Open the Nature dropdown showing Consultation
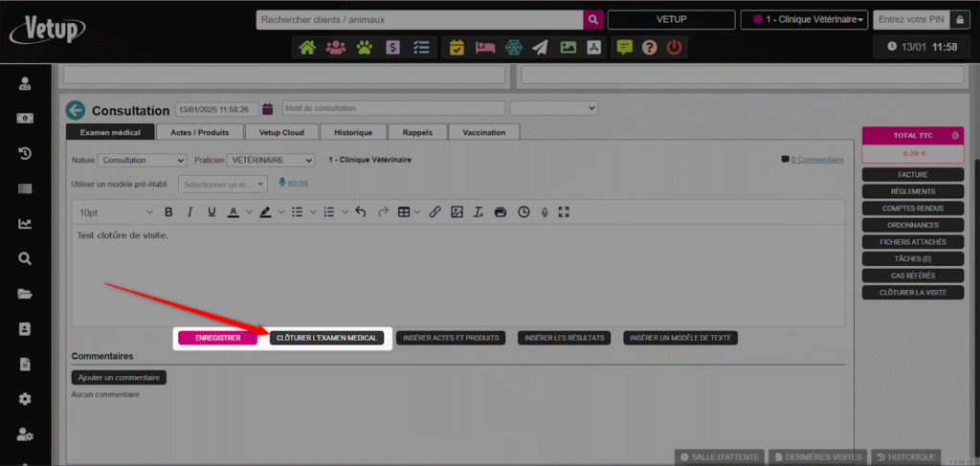 142,160
